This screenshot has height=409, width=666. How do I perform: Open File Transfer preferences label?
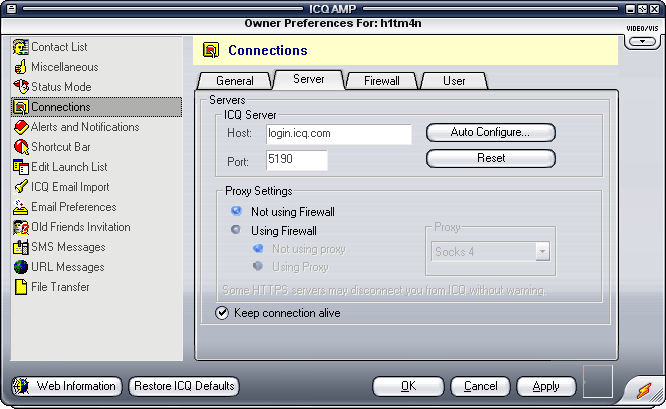click(x=60, y=287)
